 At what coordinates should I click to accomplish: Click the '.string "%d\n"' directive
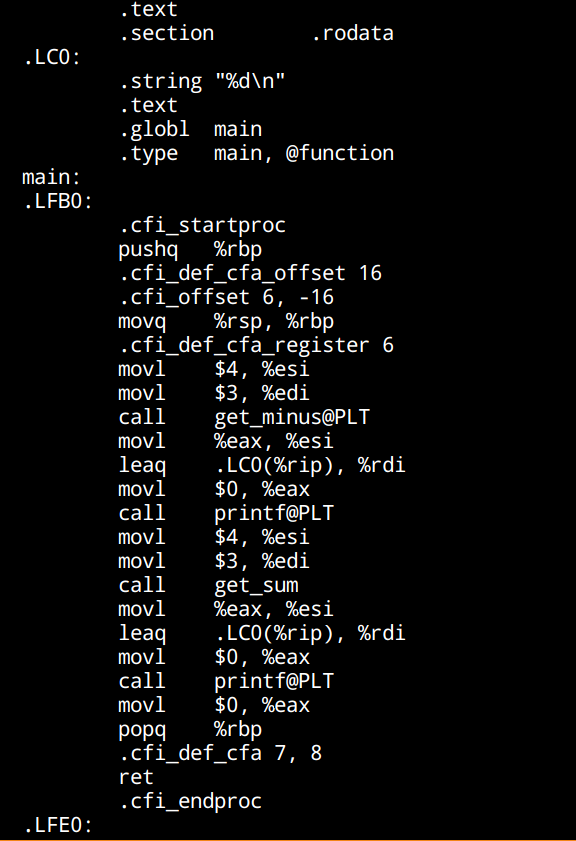202,82
